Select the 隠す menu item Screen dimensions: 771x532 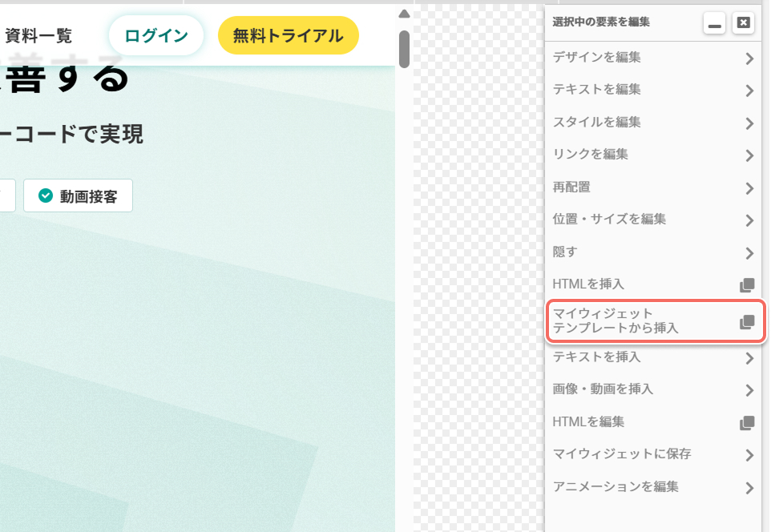[x=653, y=252]
